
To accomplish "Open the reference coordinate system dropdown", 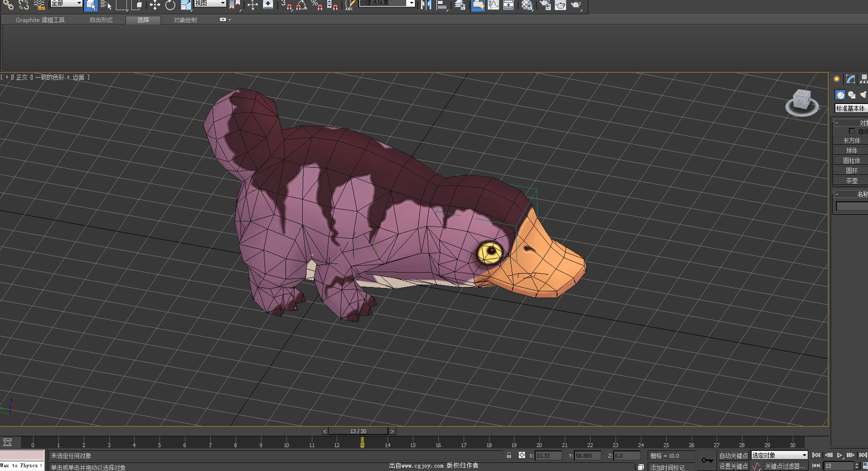I will pos(210,3).
